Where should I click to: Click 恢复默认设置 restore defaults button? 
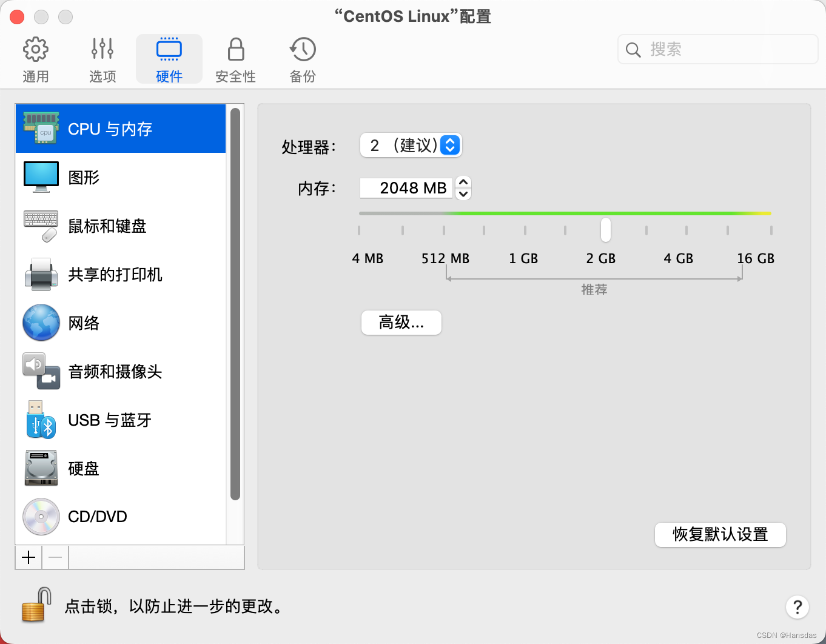720,535
